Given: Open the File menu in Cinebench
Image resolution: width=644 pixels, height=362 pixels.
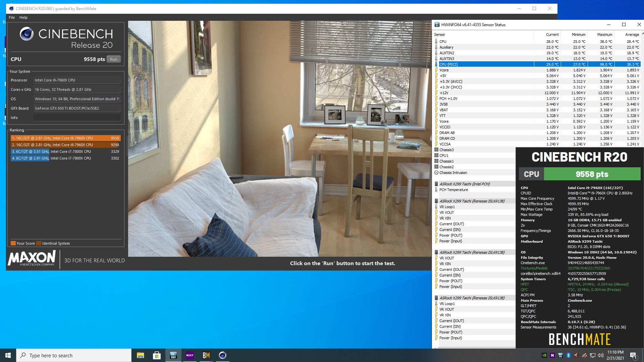Looking at the screenshot, I should (x=12, y=17).
